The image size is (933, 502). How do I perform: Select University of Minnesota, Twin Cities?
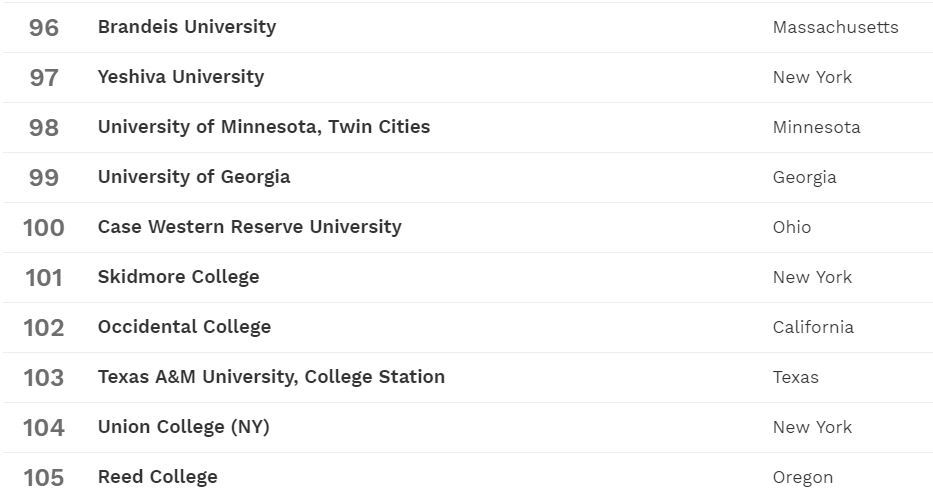coord(264,127)
